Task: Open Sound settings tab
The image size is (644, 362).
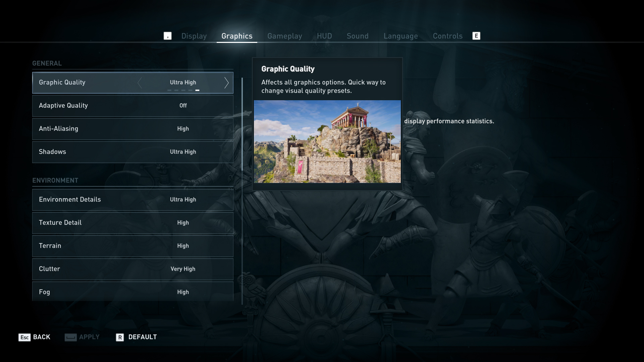Action: click(357, 36)
